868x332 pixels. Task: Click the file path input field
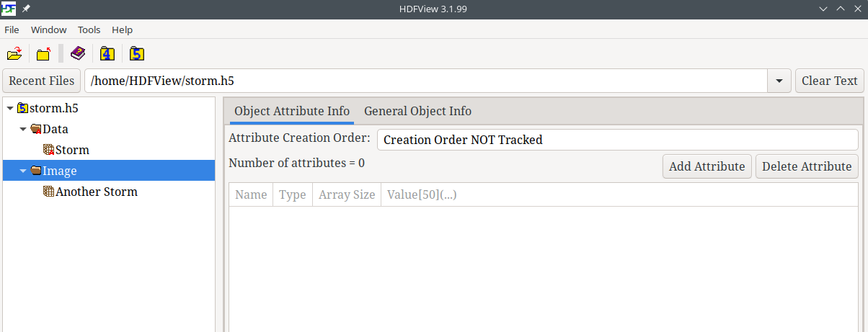425,81
